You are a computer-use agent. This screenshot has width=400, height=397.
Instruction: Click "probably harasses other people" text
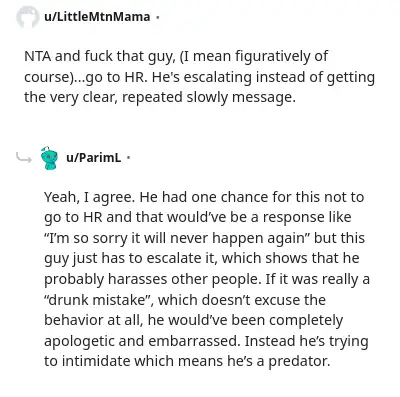click(153, 279)
